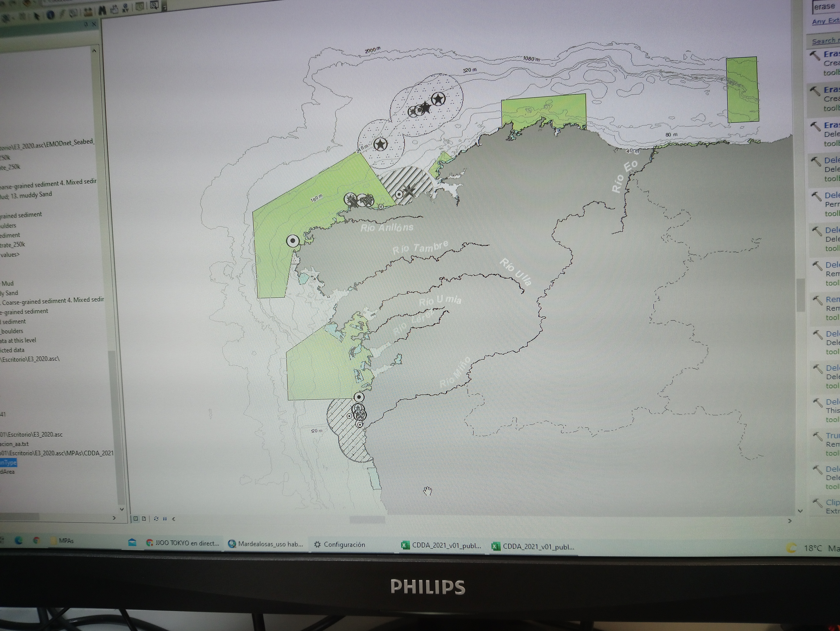Open Microsoft Edge from taskbar
This screenshot has width=840, height=631.
18,541
